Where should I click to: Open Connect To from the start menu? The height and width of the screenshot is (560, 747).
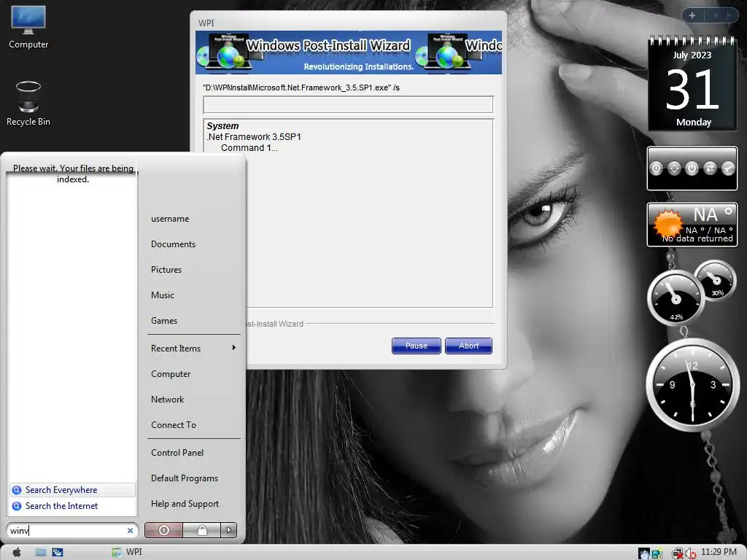pyautogui.click(x=174, y=425)
